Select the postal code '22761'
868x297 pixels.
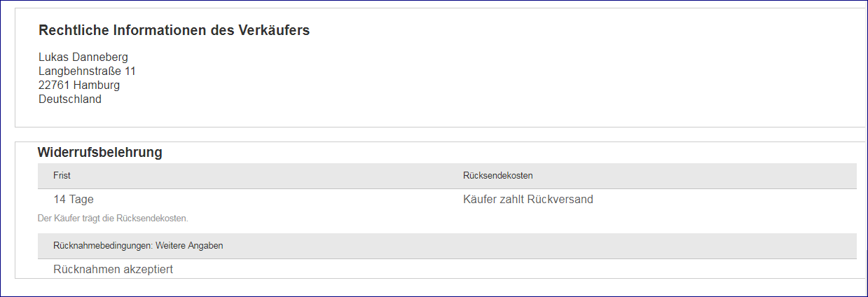[54, 85]
